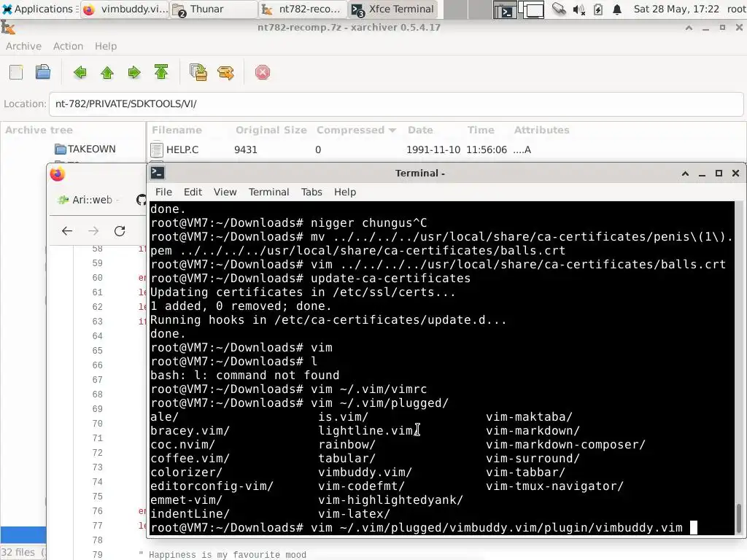The height and width of the screenshot is (560, 747).
Task: Open the xarchiver Help menu
Action: pyautogui.click(x=106, y=46)
